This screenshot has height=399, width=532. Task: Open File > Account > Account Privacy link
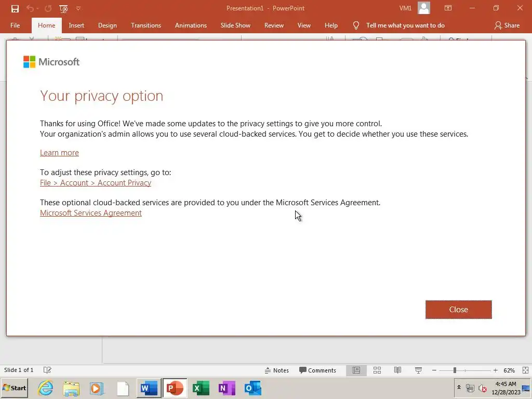[96, 183]
